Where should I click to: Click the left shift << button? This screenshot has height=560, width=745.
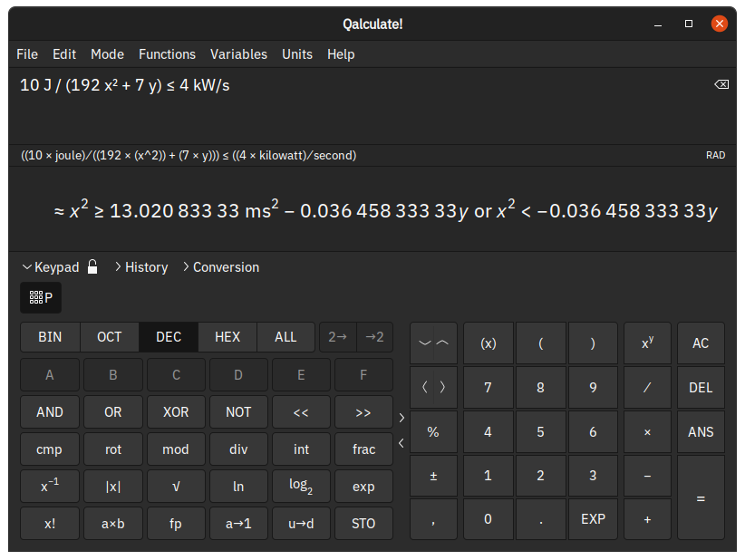301,411
